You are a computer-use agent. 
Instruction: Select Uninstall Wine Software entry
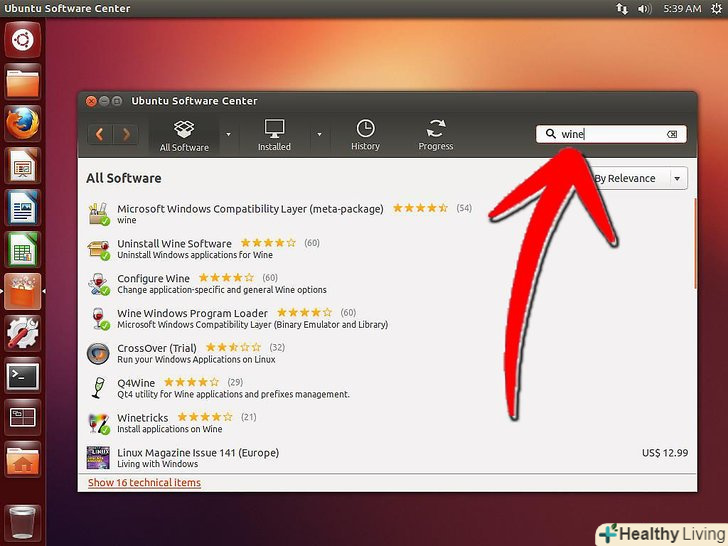(x=387, y=249)
